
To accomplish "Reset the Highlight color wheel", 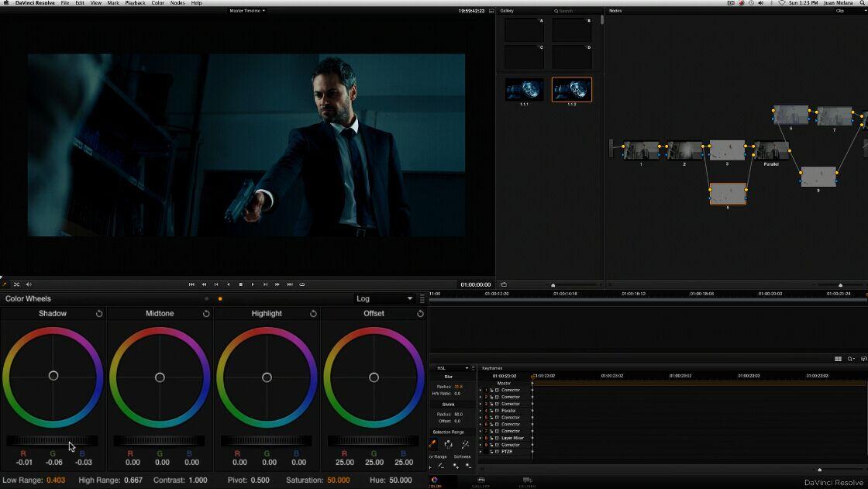I will click(x=313, y=313).
